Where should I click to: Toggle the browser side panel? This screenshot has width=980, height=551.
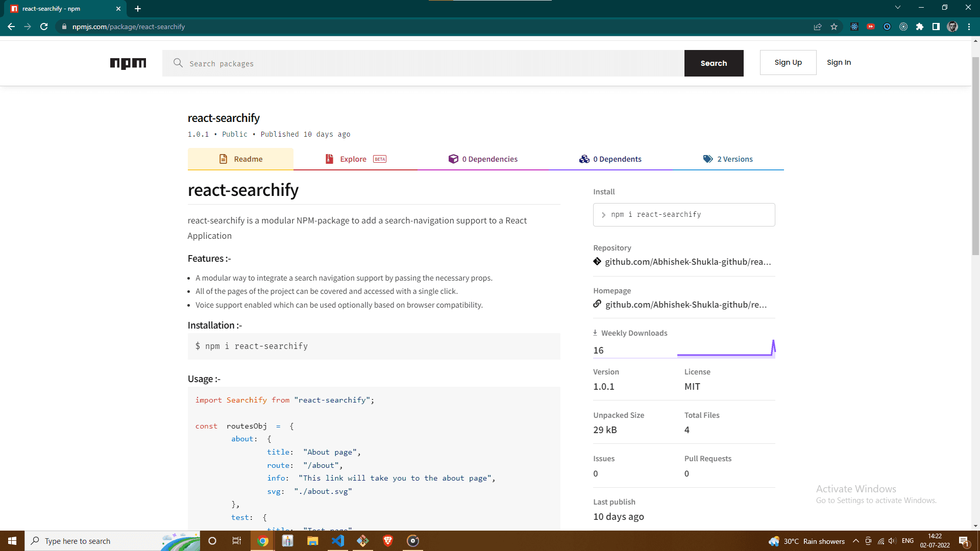pyautogui.click(x=936, y=27)
